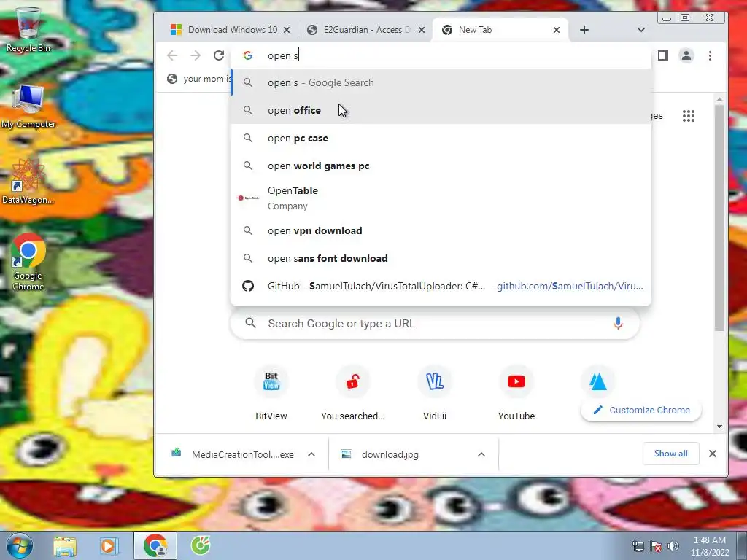
Task: Pick 'open sans font download' suggestion
Action: coord(441,258)
